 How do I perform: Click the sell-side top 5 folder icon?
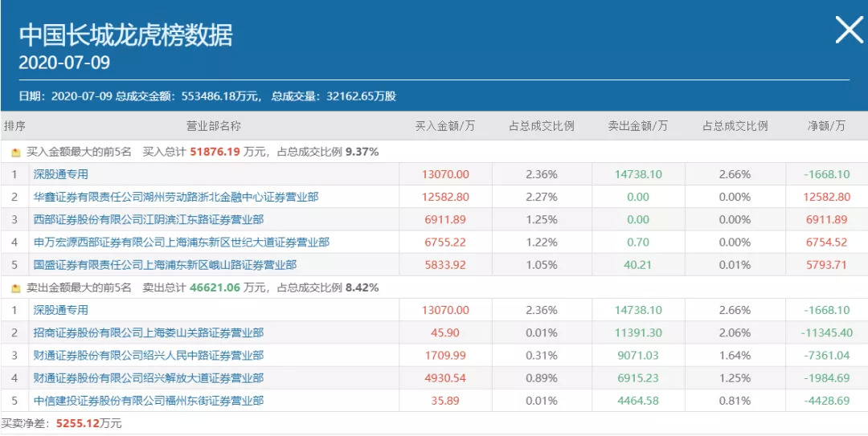pos(15,288)
